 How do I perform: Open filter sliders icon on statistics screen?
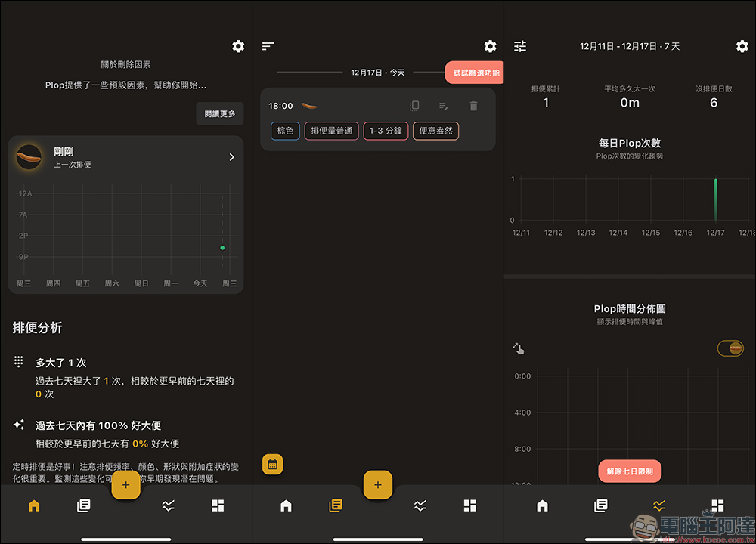click(520, 46)
